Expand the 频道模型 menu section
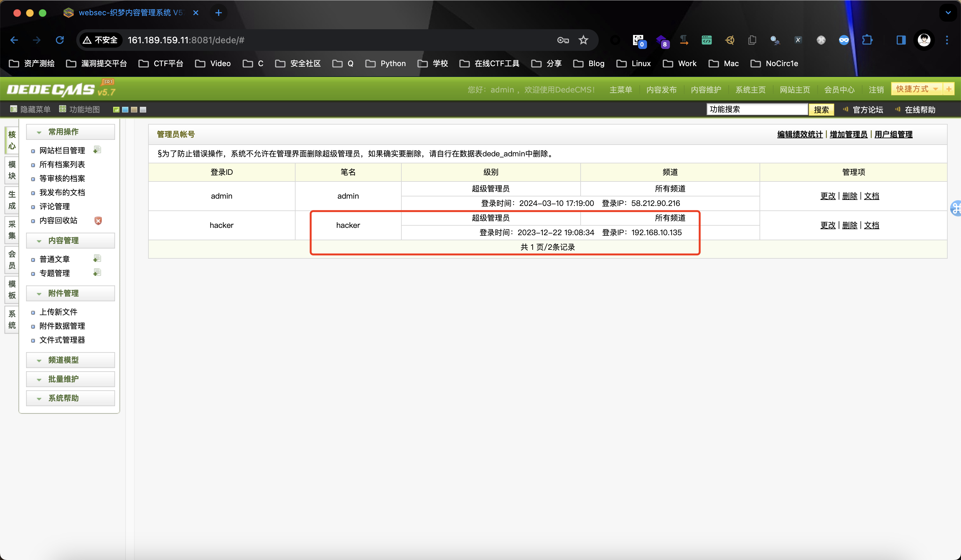The image size is (961, 560). point(71,360)
